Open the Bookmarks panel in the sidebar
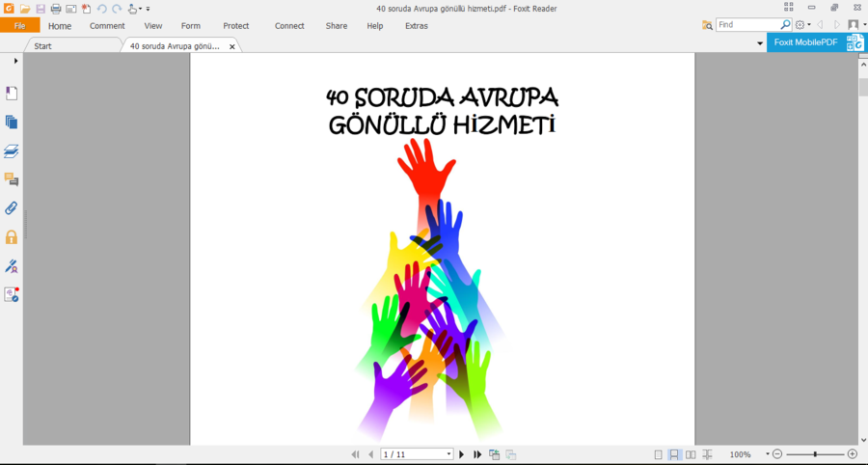The image size is (868, 465). coord(12,94)
